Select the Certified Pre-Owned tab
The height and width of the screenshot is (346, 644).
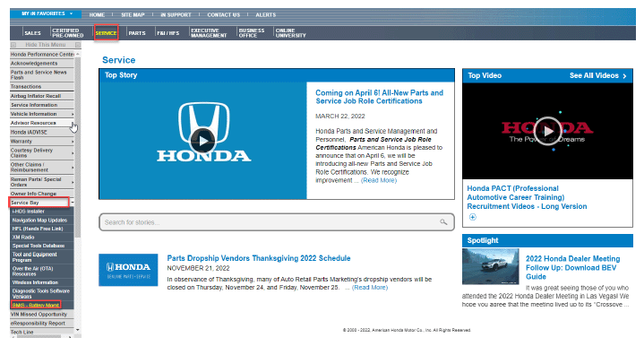(x=68, y=33)
